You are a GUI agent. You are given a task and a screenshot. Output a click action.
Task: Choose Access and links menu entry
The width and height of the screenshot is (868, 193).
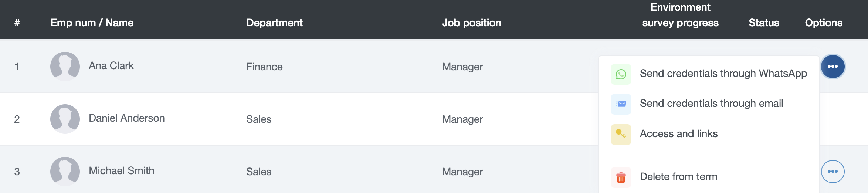(679, 133)
